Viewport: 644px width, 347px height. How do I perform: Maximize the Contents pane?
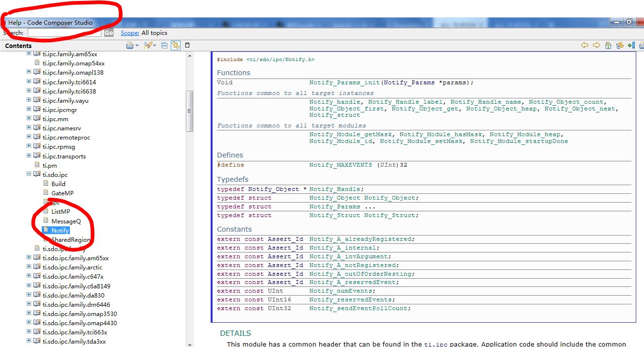pos(187,46)
